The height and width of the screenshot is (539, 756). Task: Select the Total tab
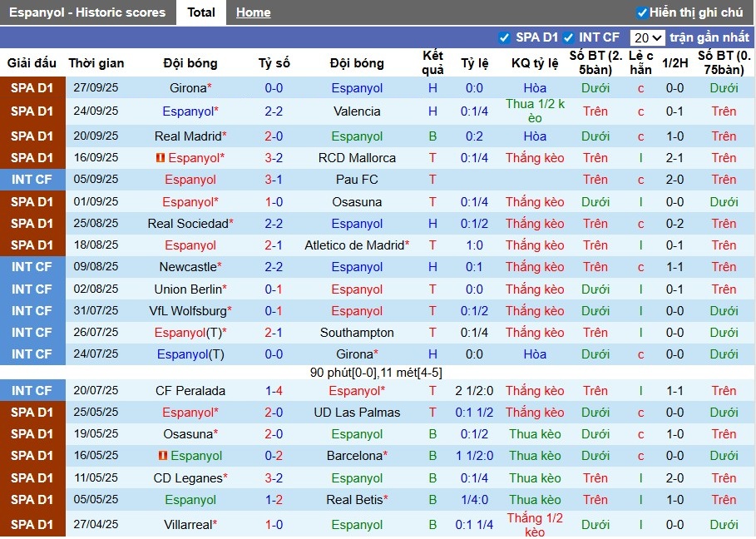(200, 12)
